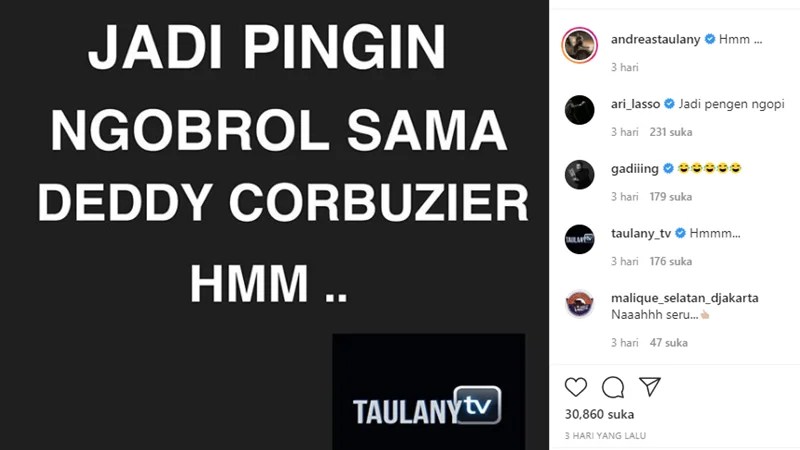Visit taulany_tv profile username
Image resolution: width=800 pixels, height=450 pixels.
pos(641,234)
